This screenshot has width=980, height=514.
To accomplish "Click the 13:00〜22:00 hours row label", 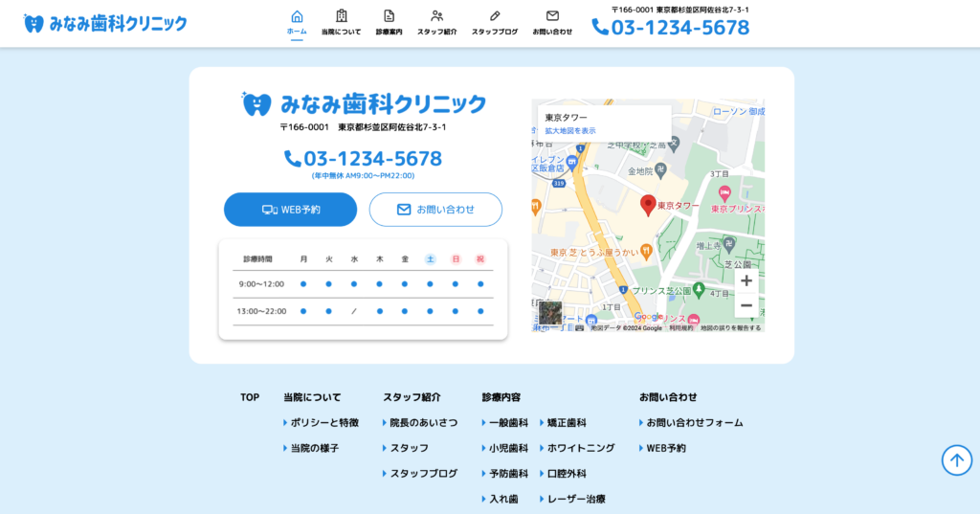I will (261, 311).
